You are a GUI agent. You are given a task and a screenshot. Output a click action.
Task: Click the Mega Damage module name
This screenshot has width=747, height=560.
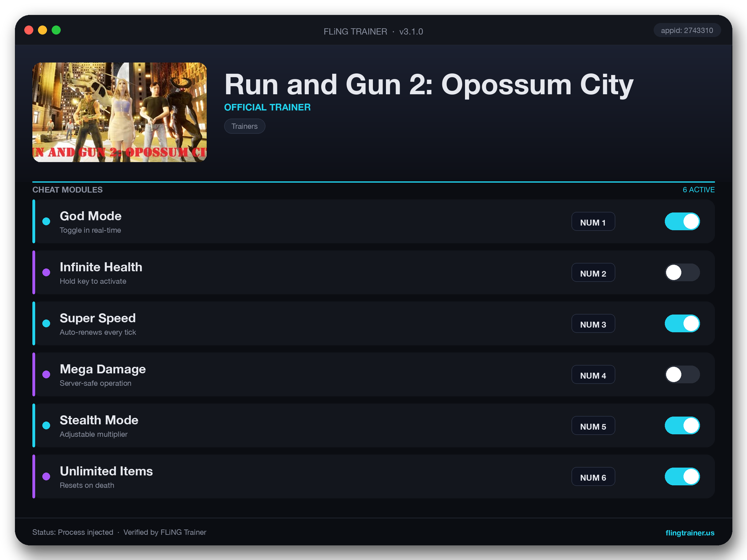(103, 369)
